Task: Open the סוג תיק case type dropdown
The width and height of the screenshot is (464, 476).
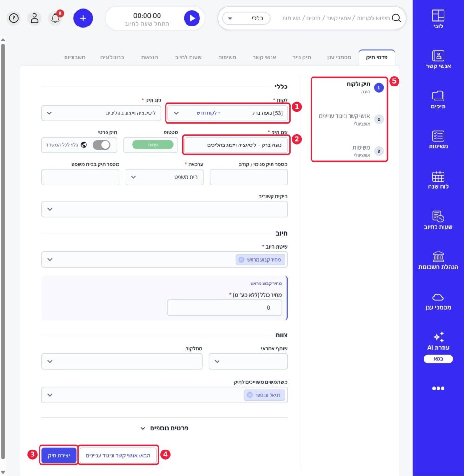Action: click(x=101, y=113)
